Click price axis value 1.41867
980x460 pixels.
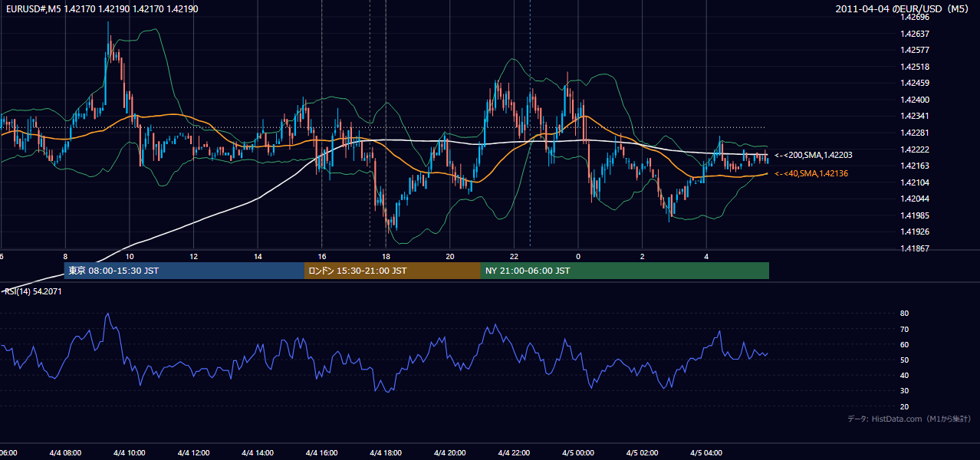915,248
